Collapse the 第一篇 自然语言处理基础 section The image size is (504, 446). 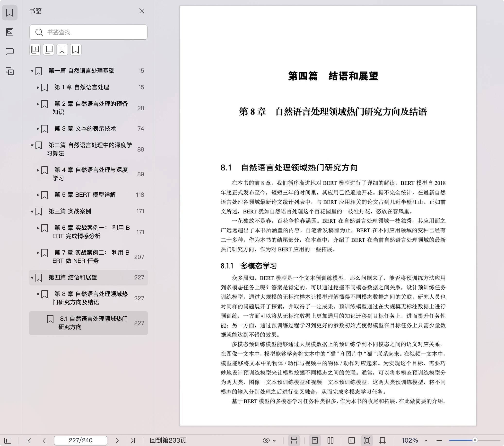tap(32, 71)
